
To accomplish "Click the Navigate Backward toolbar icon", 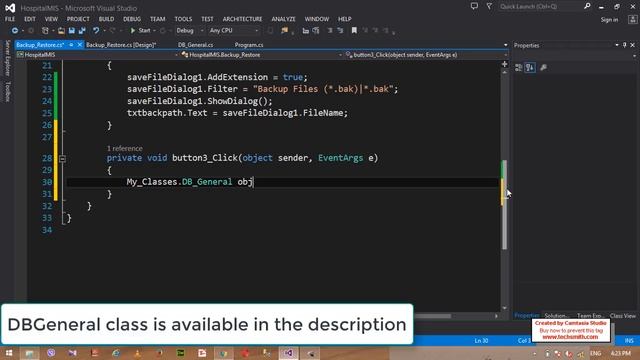I will coord(15,31).
